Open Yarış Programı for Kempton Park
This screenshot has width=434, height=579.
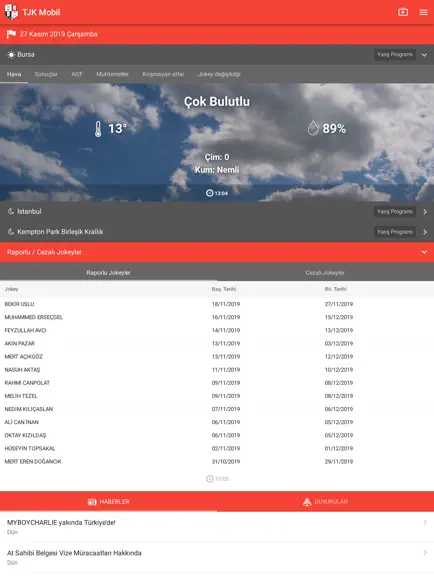[394, 232]
